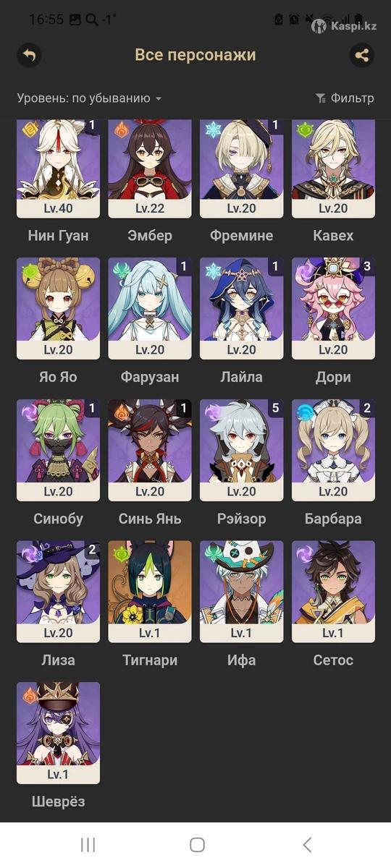
Task: Select the Фремине character card
Action: click(x=242, y=169)
